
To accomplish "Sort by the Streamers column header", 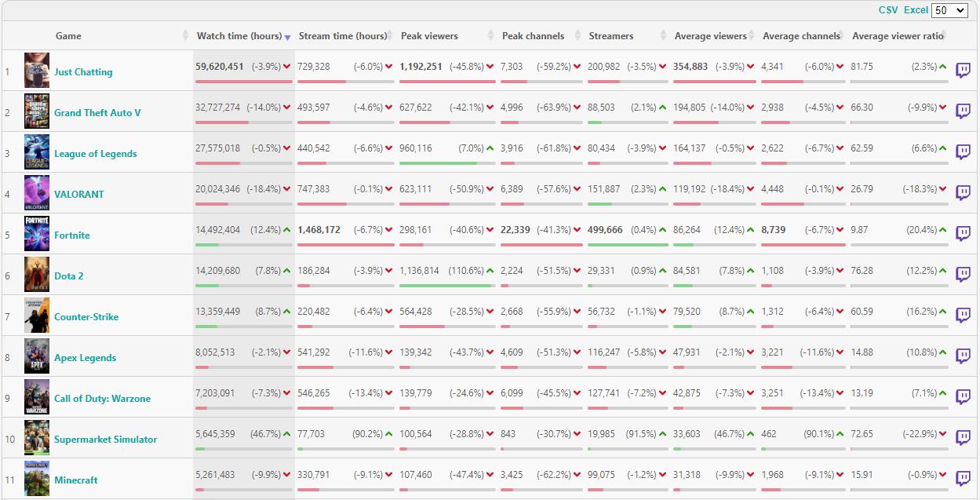I will click(x=611, y=36).
